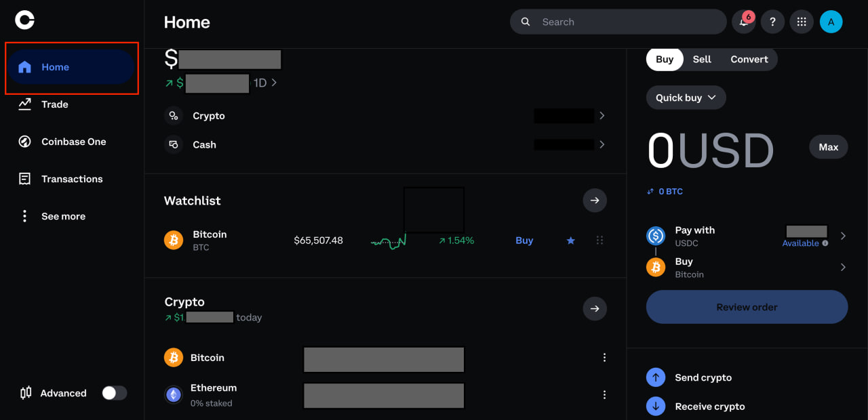Open Watchlist arrow button

point(595,201)
